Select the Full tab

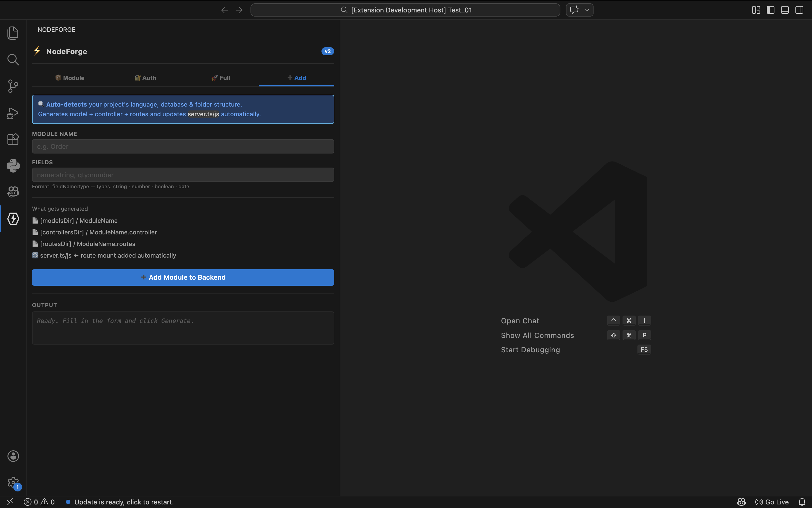(x=221, y=78)
